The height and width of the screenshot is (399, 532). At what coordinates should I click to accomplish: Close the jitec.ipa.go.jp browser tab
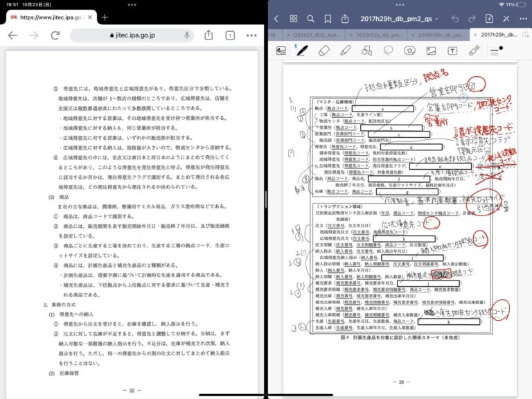pos(89,17)
